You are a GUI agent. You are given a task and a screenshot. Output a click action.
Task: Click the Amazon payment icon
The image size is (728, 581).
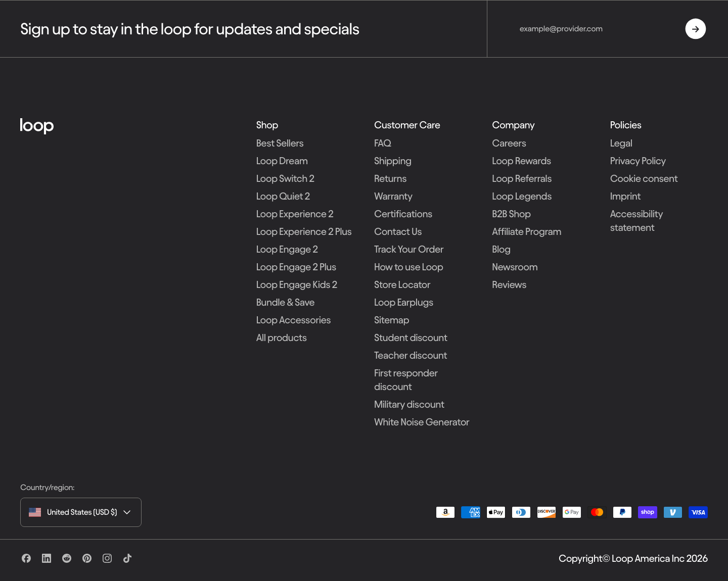[x=445, y=512]
